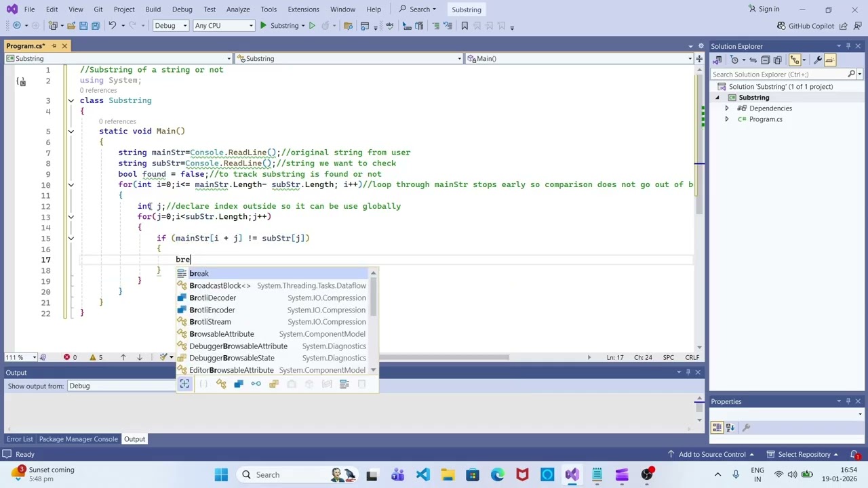Click the Search box in title bar
The image size is (868, 488).
click(418, 9)
